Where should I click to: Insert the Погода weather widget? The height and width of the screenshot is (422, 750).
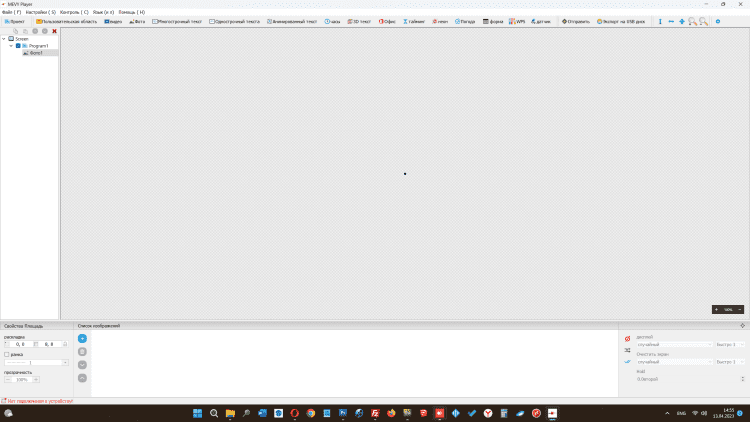(465, 21)
